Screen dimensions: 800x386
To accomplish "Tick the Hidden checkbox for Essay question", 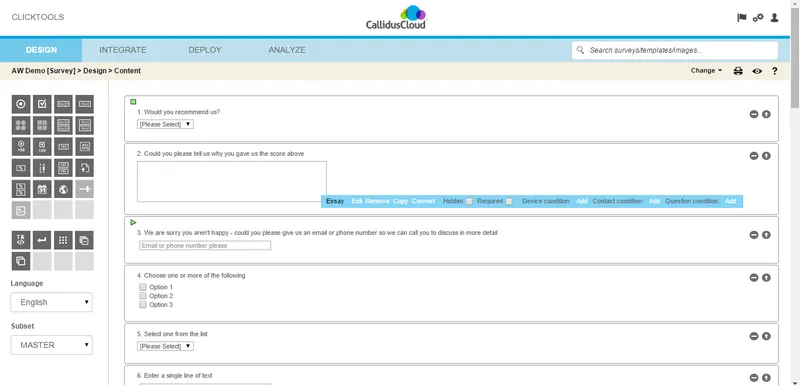I will pyautogui.click(x=469, y=201).
